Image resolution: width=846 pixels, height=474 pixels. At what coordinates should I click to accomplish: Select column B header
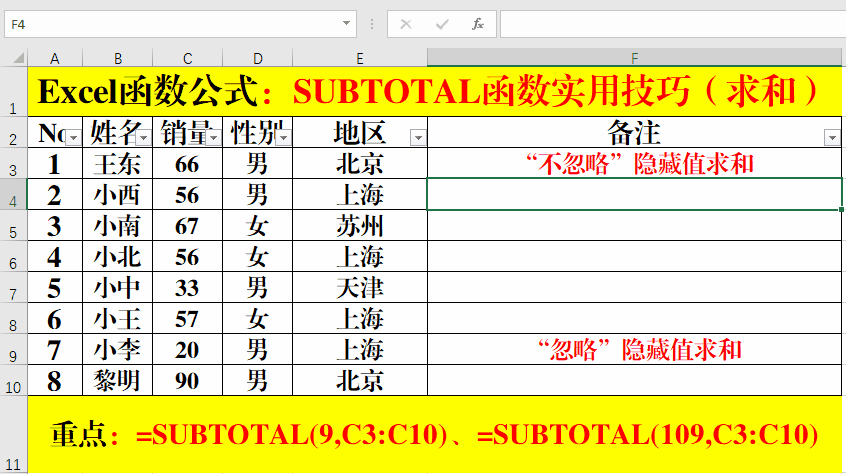pos(118,58)
